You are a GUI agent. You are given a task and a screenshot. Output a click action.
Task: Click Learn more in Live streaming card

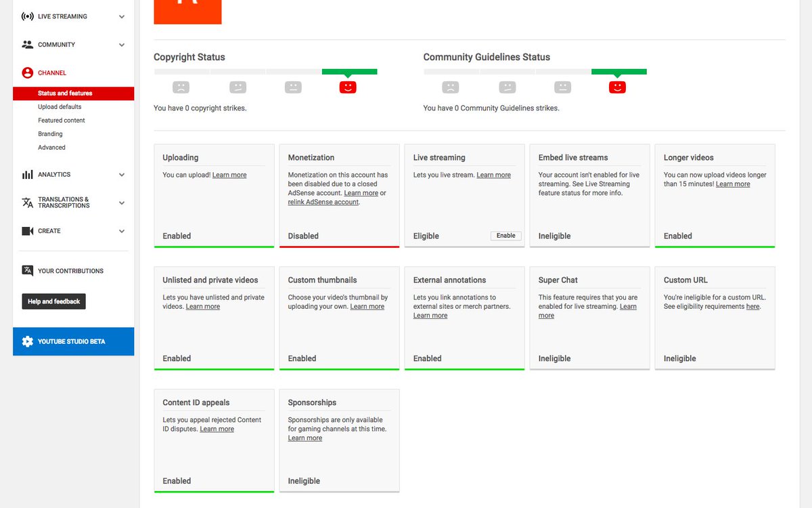(x=494, y=175)
